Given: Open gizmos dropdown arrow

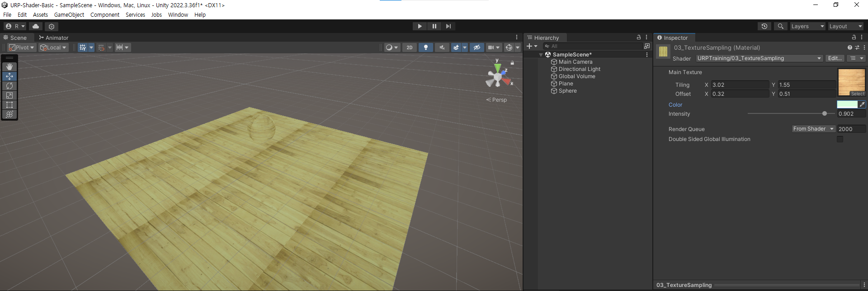Looking at the screenshot, I should tap(518, 47).
